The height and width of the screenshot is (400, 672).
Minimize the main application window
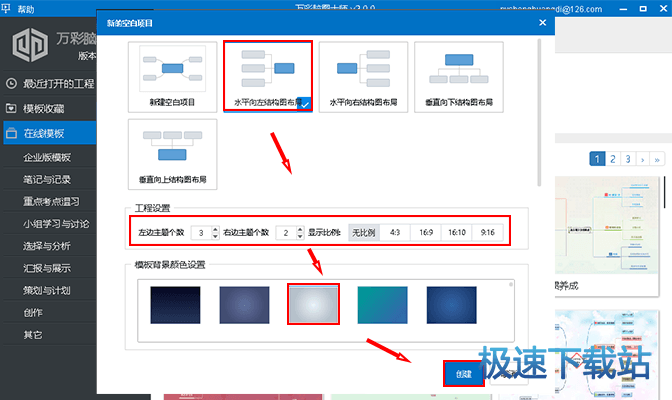tap(623, 9)
